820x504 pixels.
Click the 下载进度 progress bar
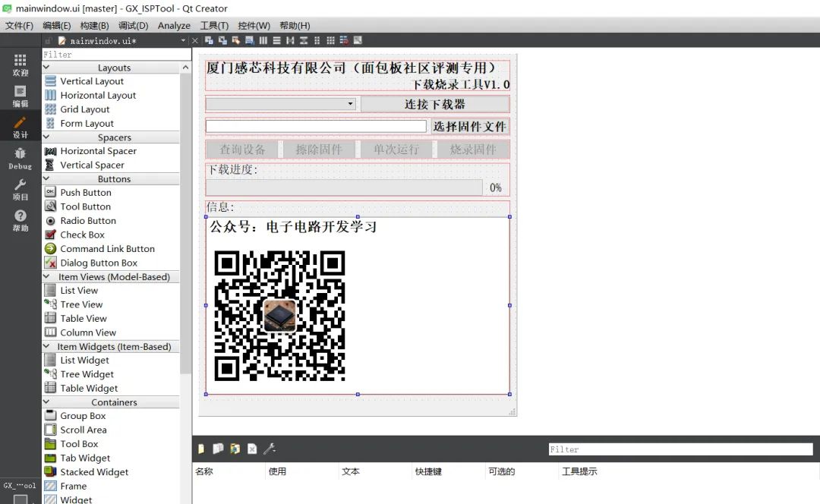tap(344, 187)
